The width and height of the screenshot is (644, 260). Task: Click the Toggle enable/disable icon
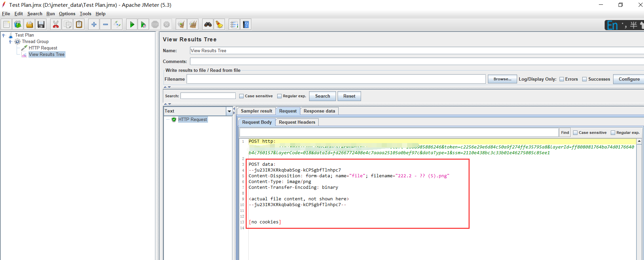coord(117,24)
